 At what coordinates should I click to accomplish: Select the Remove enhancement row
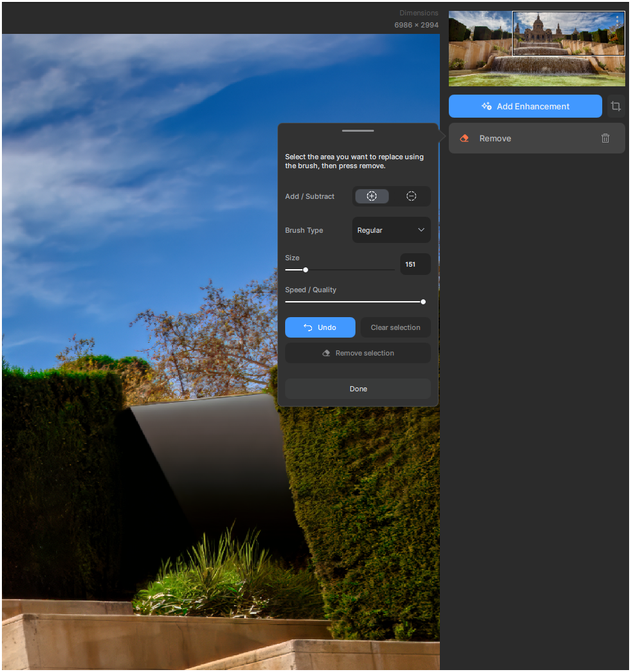[536, 139]
